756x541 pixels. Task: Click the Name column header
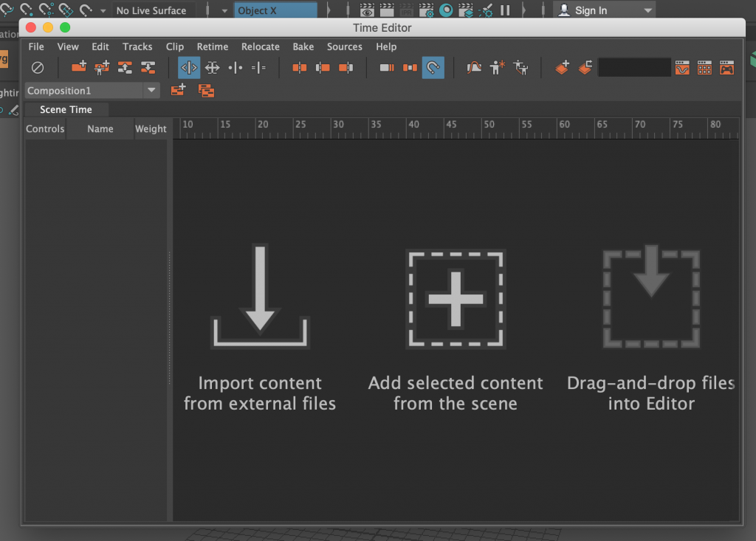tap(100, 128)
